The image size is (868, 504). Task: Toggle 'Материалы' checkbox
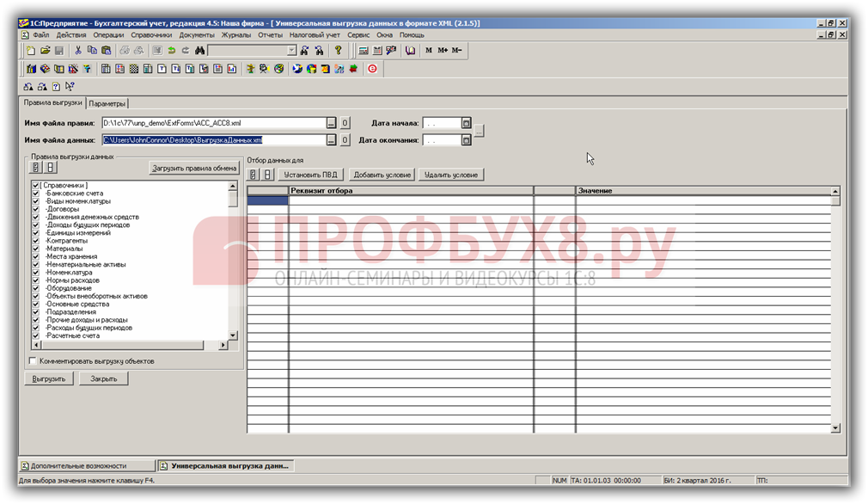[36, 249]
